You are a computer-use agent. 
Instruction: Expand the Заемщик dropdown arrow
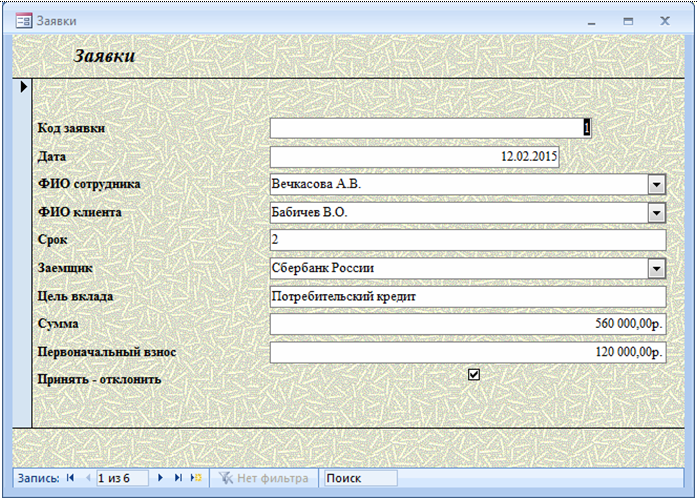(x=657, y=269)
